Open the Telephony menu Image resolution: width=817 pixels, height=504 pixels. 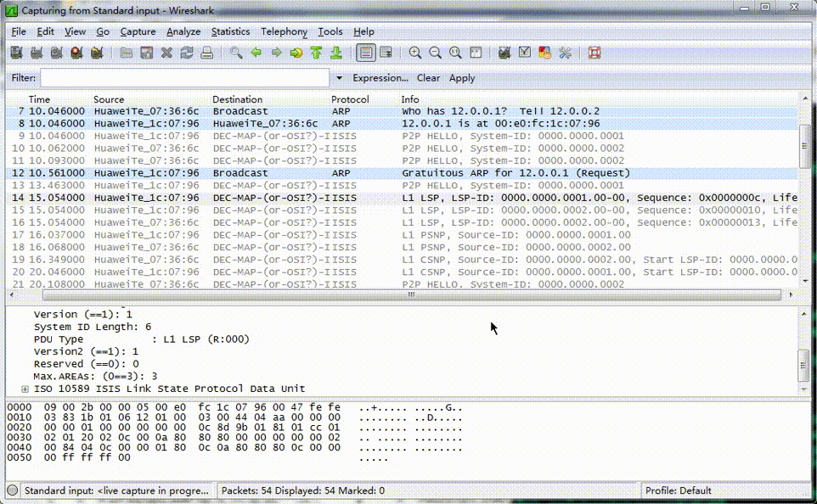click(284, 31)
